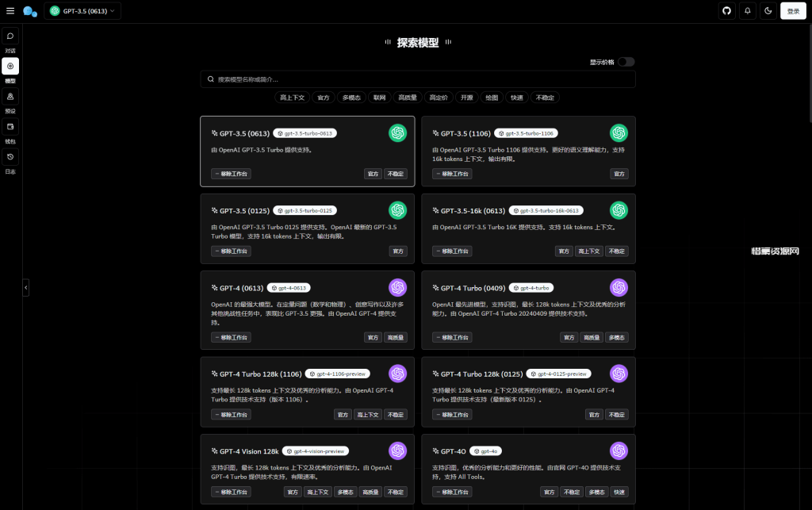Viewport: 812px width, 510px height.
Task: Select the 模型 (models) sidebar icon
Action: click(10, 65)
